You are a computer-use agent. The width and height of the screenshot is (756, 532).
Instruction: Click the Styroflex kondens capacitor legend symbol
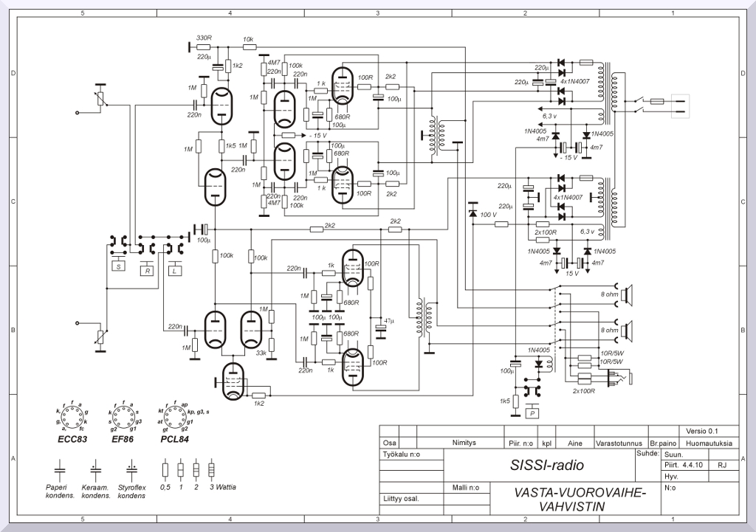(131, 468)
